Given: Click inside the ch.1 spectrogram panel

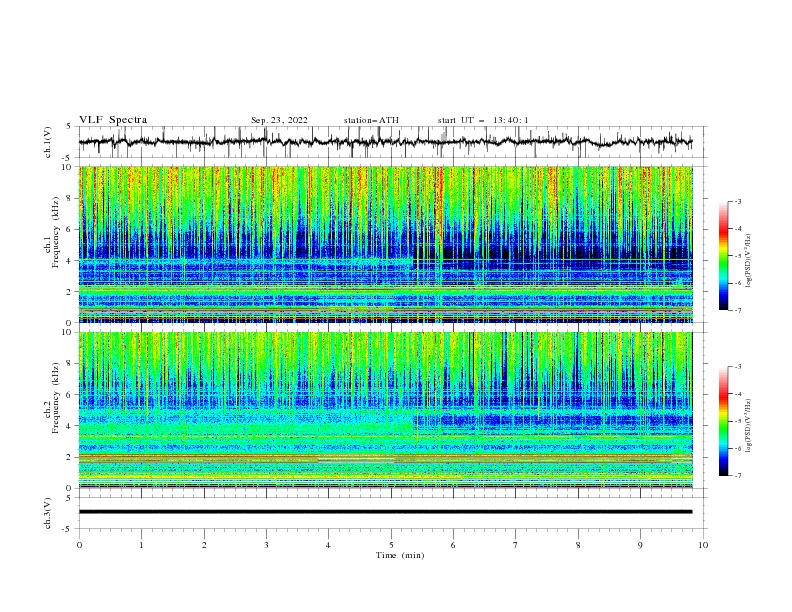Looking at the screenshot, I should tap(386, 244).
